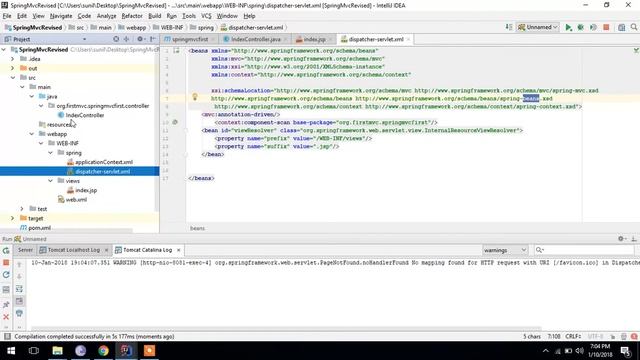Open the Unnamed run configuration dropdown
The width and height of the screenshot is (640, 360).
538,27
